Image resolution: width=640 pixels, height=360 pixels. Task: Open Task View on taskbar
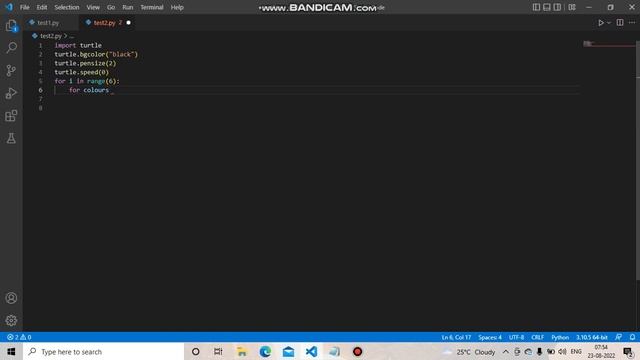[218, 351]
